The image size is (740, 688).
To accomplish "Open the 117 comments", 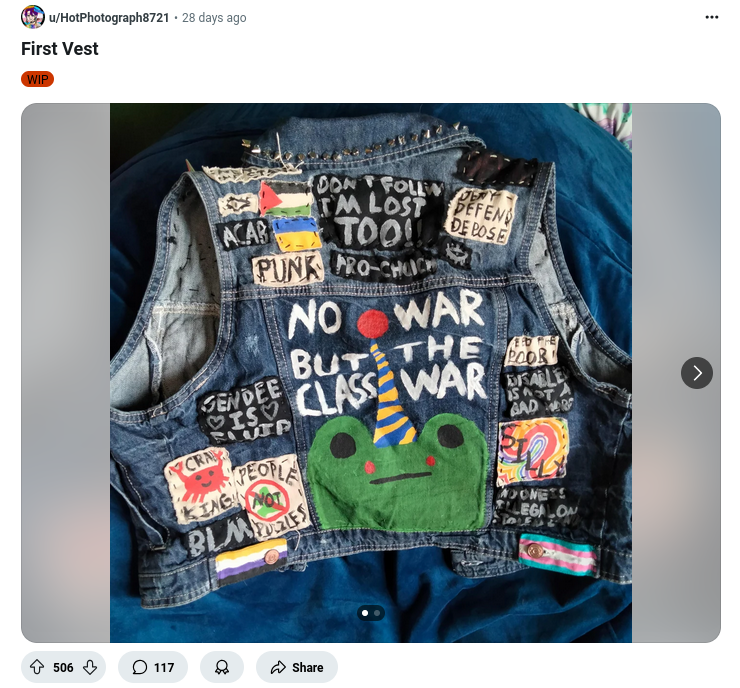I will pos(153,667).
